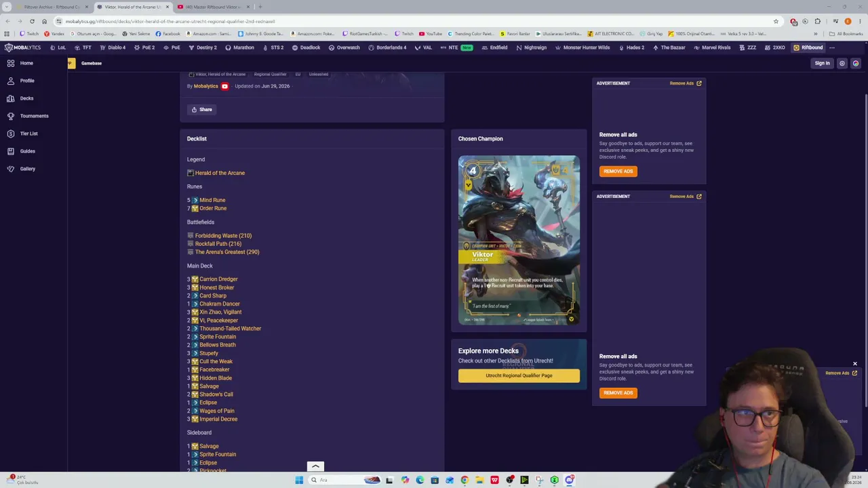This screenshot has height=488, width=868.
Task: Open the settings gear icon beside Sign In
Action: click(x=842, y=64)
